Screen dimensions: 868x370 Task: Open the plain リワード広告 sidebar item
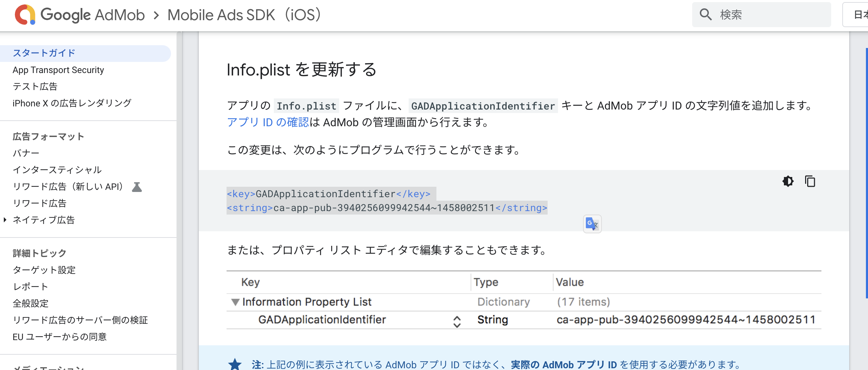pos(39,203)
